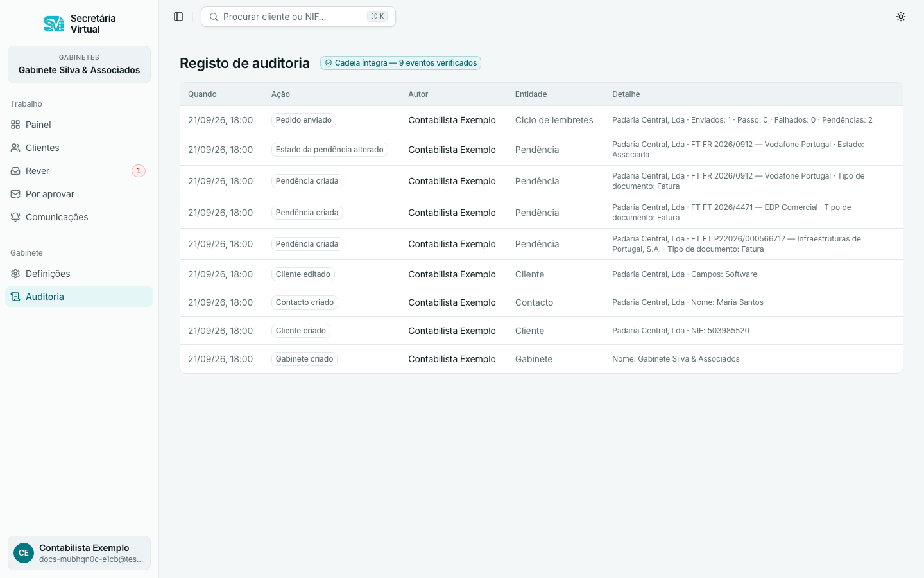Click the Definições gear icon
924x578 pixels.
tap(15, 274)
